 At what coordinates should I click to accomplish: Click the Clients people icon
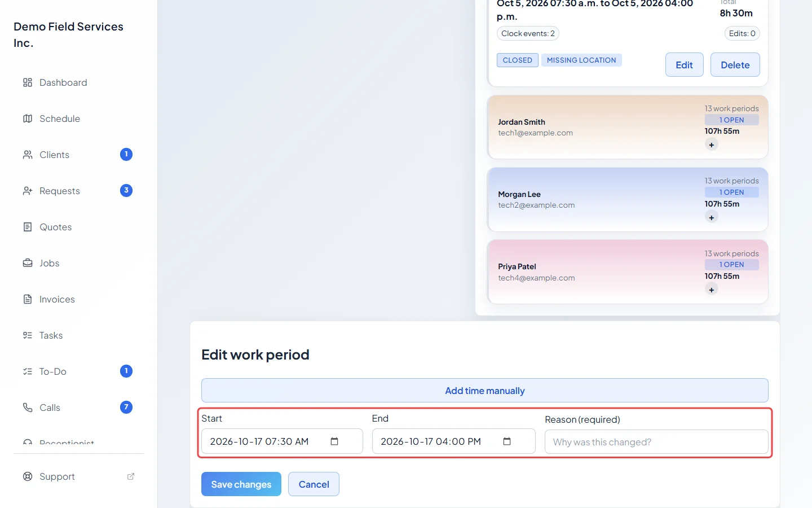[28, 155]
